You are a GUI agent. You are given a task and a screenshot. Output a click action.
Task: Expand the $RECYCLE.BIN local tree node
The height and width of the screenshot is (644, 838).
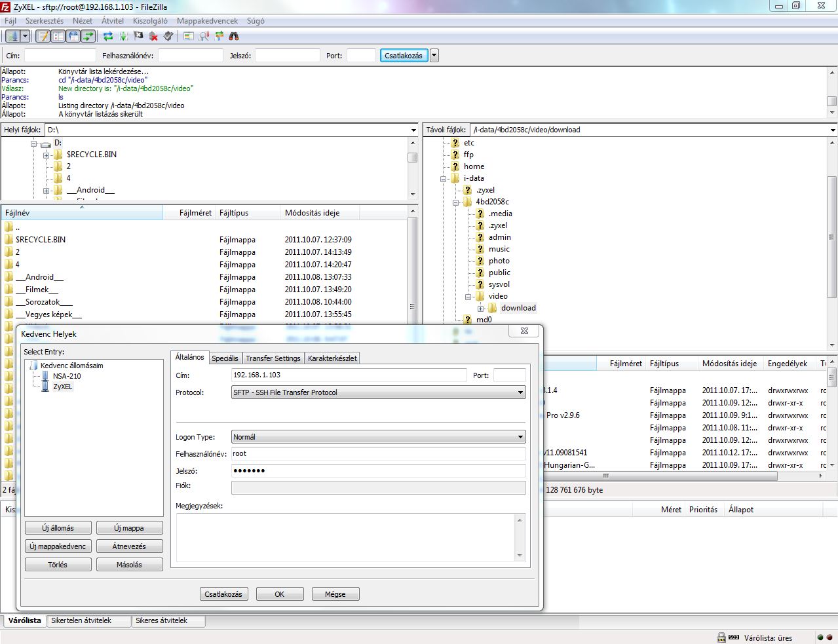click(46, 155)
